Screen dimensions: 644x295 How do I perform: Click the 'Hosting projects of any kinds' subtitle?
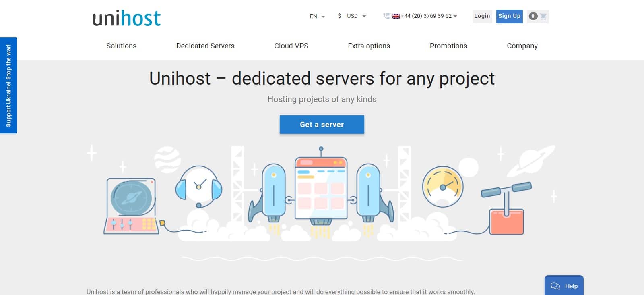click(x=322, y=99)
